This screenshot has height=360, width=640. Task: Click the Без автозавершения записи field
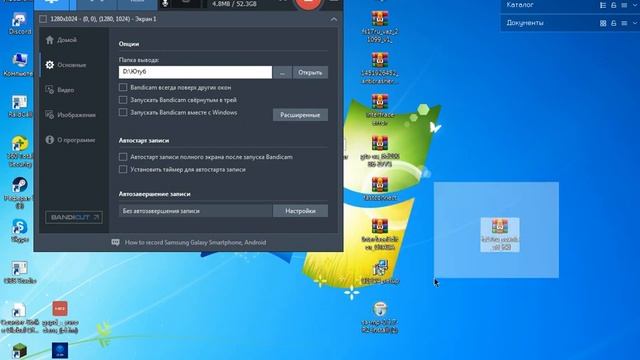tap(196, 211)
